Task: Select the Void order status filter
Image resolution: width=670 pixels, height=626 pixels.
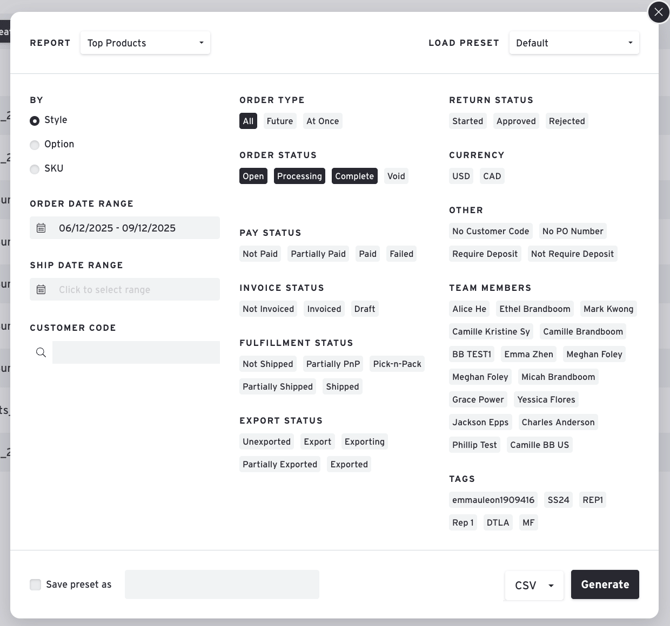Action: (396, 176)
